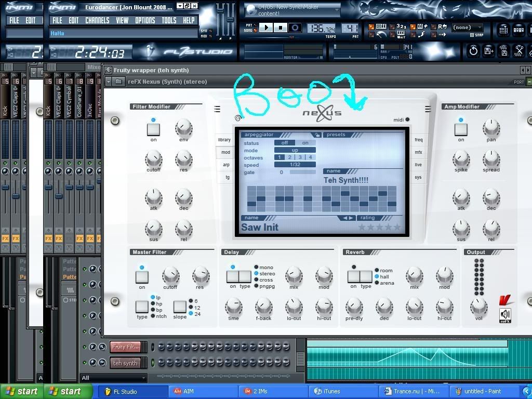
Task: Set arpeggiator status to on
Action: coord(305,143)
